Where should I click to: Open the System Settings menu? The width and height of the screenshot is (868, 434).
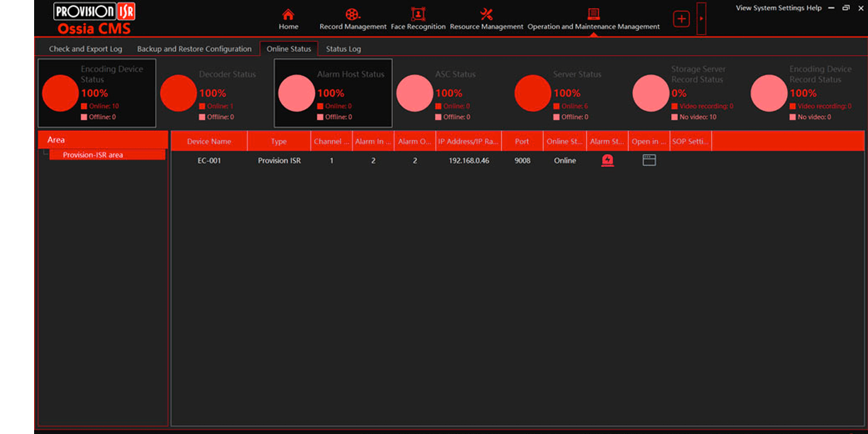[x=779, y=8]
